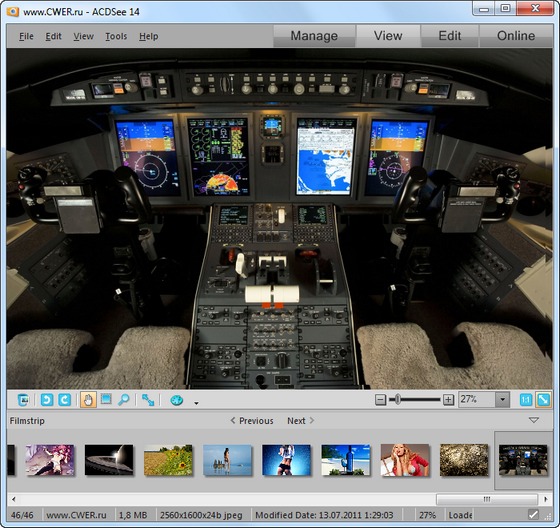560x528 pixels.
Task: Collapse the Filmstrip panel triangle
Action: click(x=534, y=420)
